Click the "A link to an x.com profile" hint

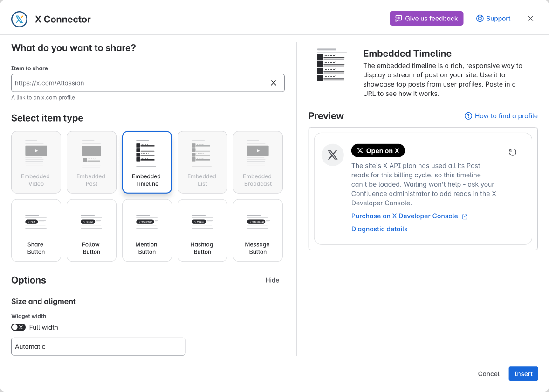(x=43, y=98)
